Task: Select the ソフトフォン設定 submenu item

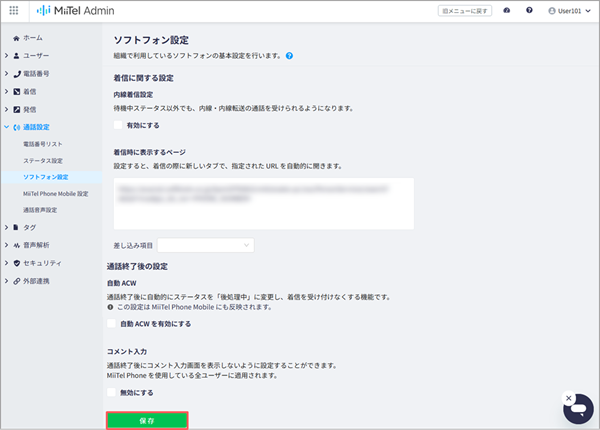Action: [46, 177]
